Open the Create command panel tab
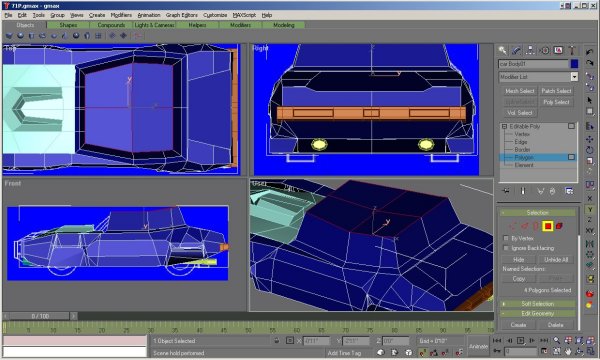Screen dimensions: 600x360 pos(503,50)
